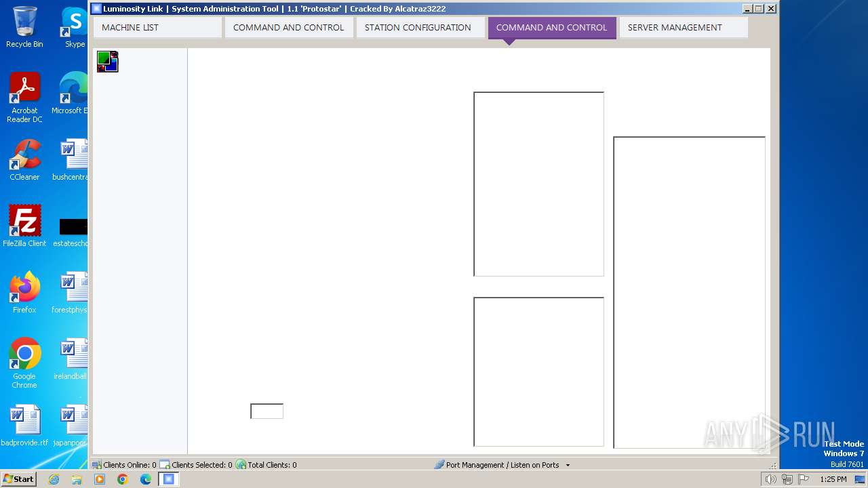The image size is (868, 488).
Task: Open the Recycle Bin desktop icon
Action: [x=24, y=27]
